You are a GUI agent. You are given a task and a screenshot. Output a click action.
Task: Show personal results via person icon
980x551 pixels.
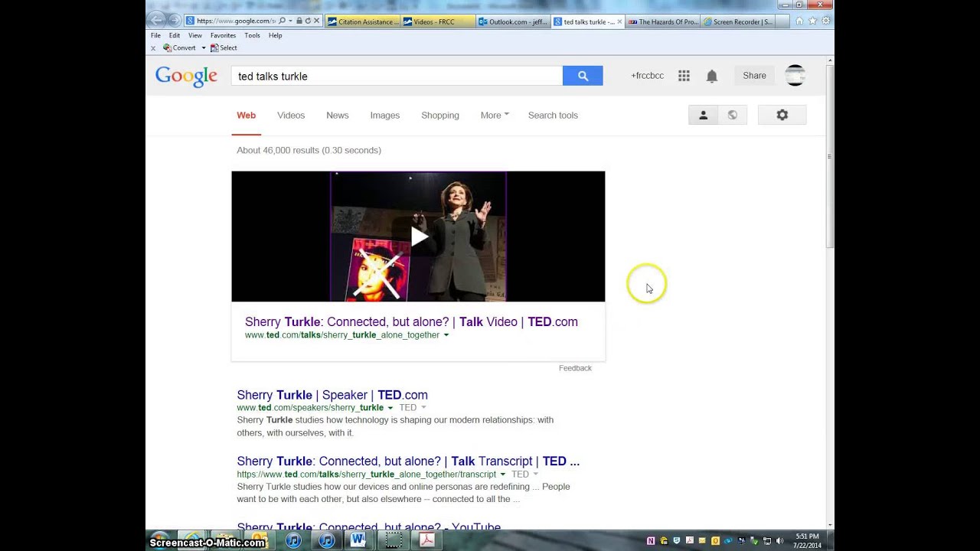(703, 115)
